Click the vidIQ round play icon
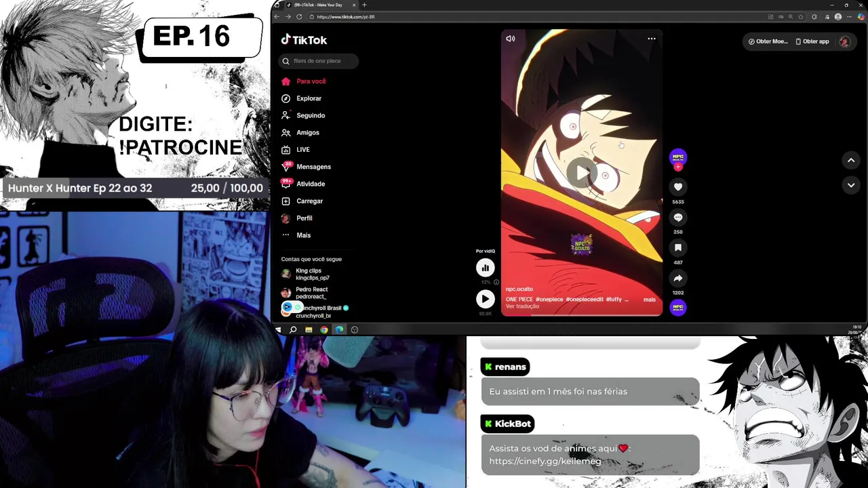 tap(486, 299)
